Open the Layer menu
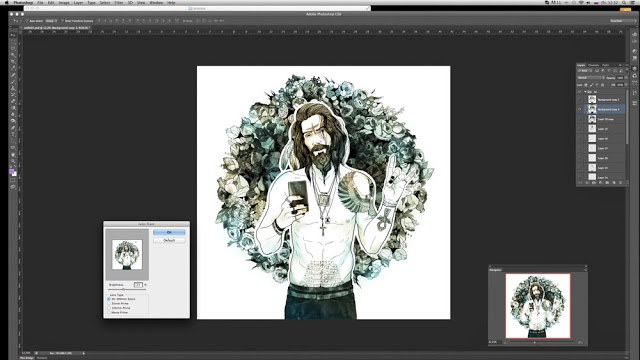The width and height of the screenshot is (640, 360). pyautogui.click(x=78, y=2)
